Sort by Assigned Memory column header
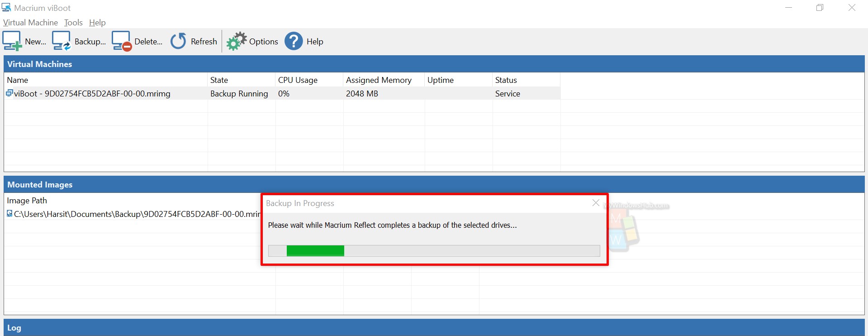 click(384, 80)
